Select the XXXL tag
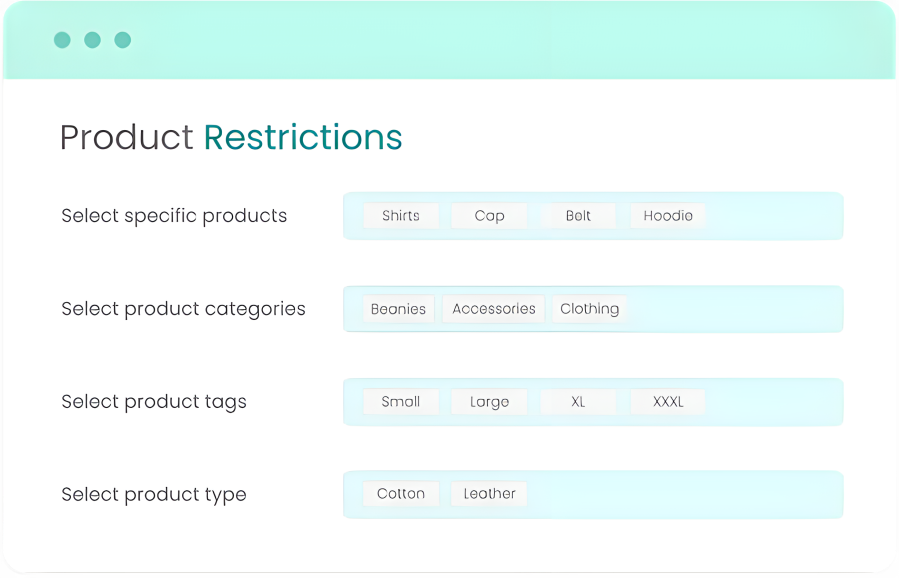The width and height of the screenshot is (899, 578). pyautogui.click(x=668, y=402)
